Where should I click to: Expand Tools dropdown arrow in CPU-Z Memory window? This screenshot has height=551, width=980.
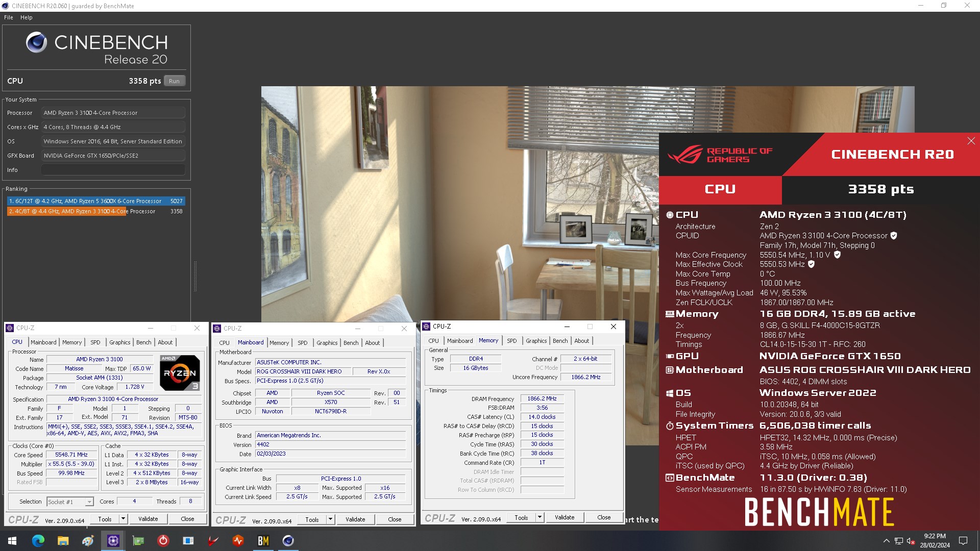click(x=540, y=517)
